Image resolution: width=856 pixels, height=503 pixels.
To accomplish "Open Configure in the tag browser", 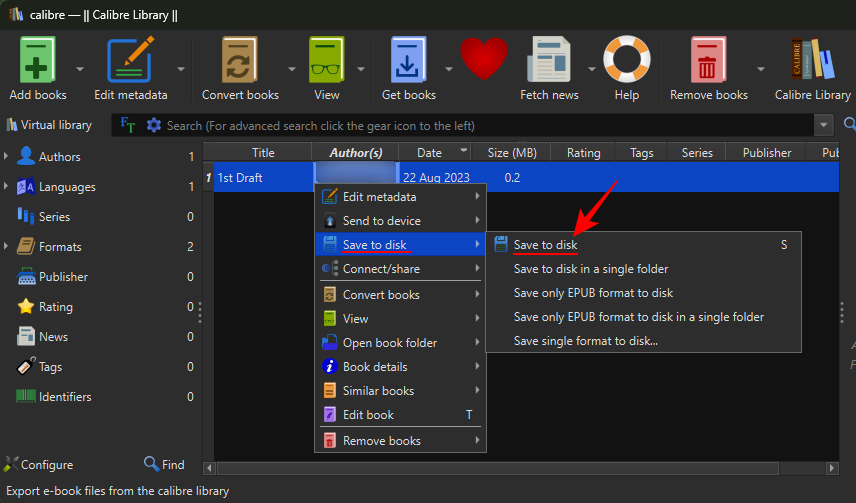I will (x=38, y=465).
